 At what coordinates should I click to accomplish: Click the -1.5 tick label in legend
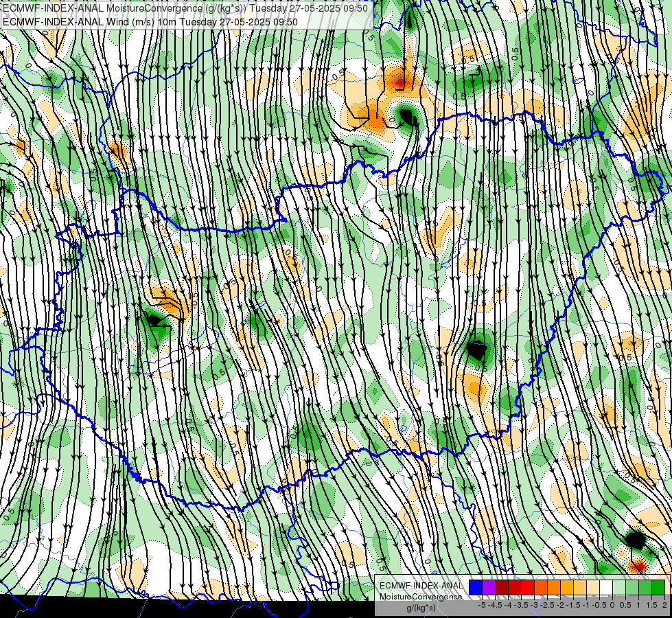[573, 605]
